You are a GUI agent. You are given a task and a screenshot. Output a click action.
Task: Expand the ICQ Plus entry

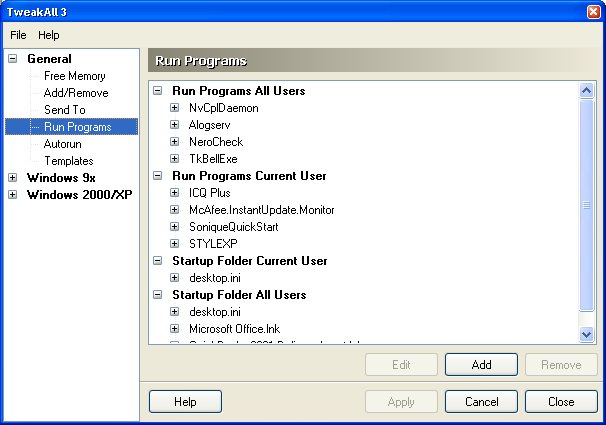coord(175,193)
